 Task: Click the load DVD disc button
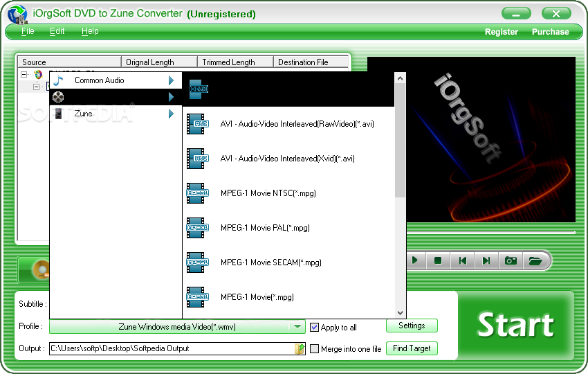pos(34,269)
